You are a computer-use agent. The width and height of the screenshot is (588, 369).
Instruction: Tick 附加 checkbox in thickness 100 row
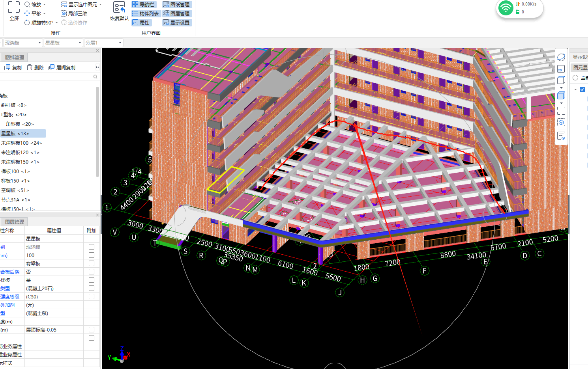click(x=92, y=255)
